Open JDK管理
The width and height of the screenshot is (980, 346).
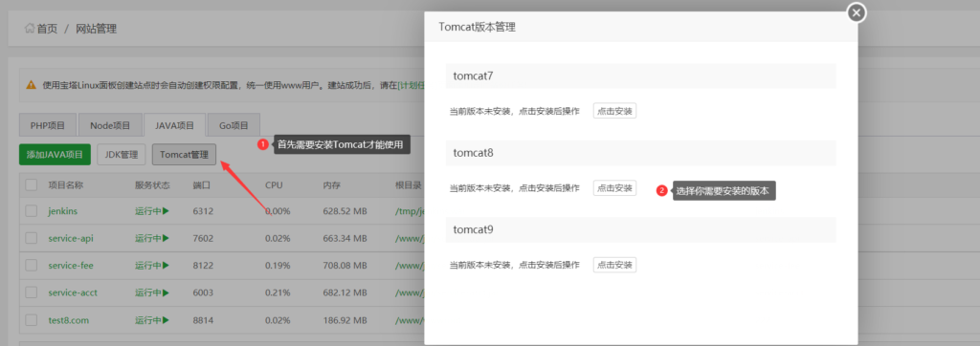tap(122, 154)
